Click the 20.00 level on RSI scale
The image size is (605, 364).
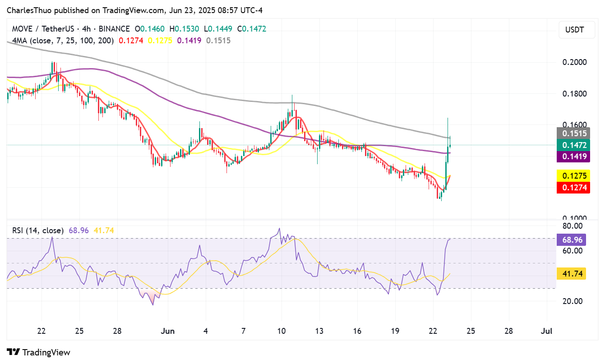(572, 301)
